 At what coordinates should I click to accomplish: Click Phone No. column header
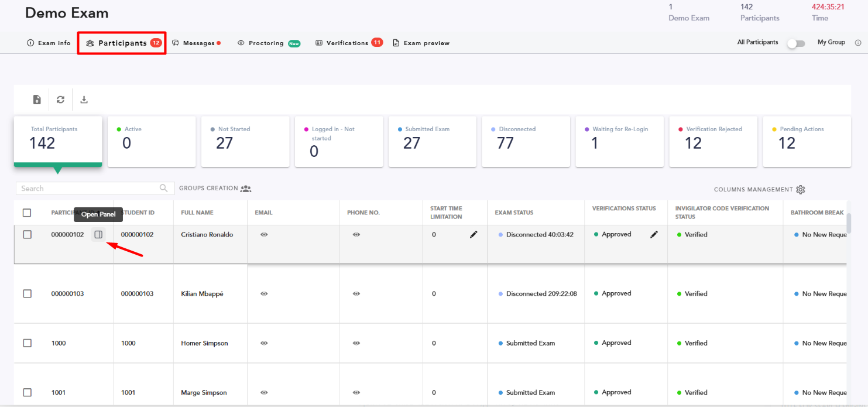pyautogui.click(x=363, y=213)
